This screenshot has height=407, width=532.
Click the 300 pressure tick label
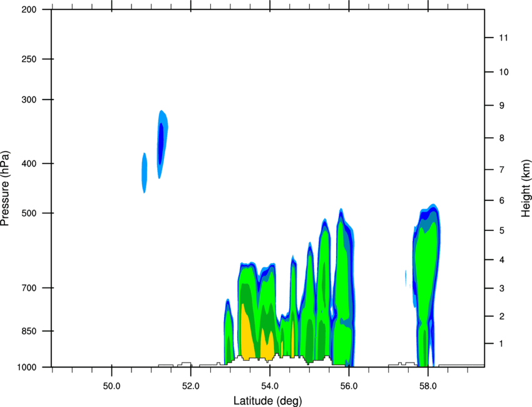point(29,100)
